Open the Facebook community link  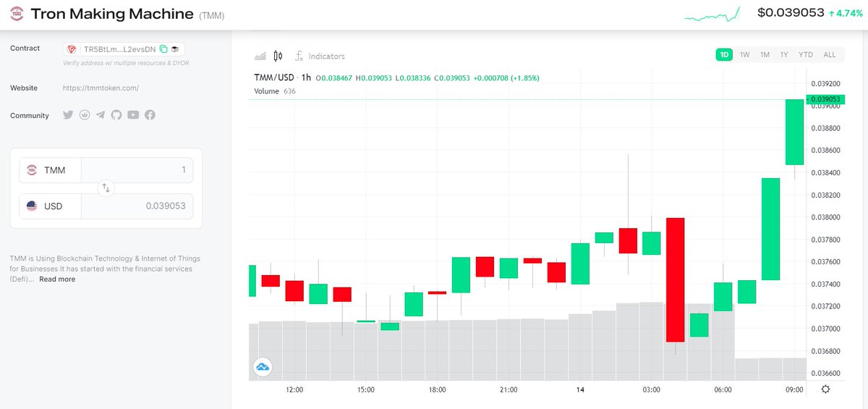(x=150, y=115)
